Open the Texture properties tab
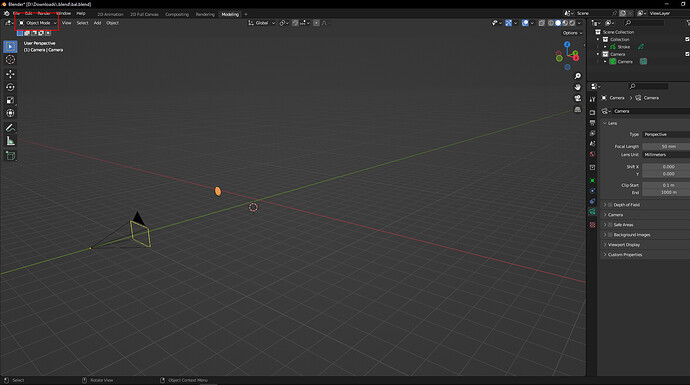The width and height of the screenshot is (690, 385). point(592,225)
